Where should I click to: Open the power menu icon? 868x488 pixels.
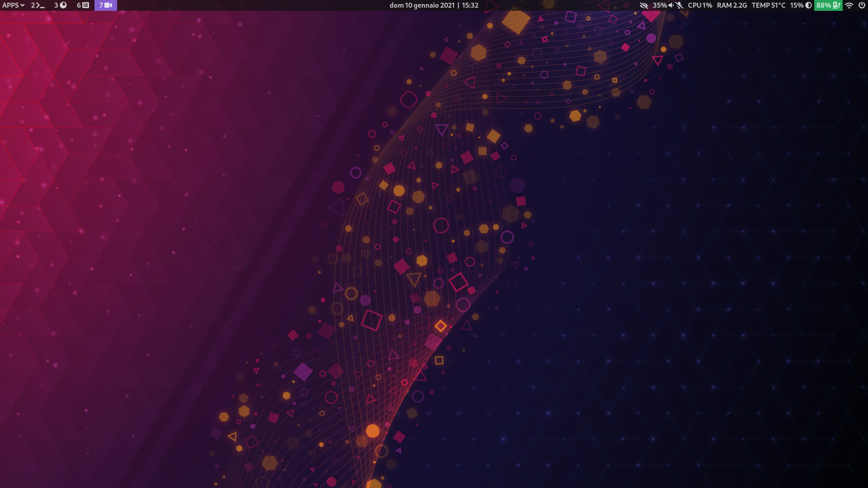coord(862,5)
